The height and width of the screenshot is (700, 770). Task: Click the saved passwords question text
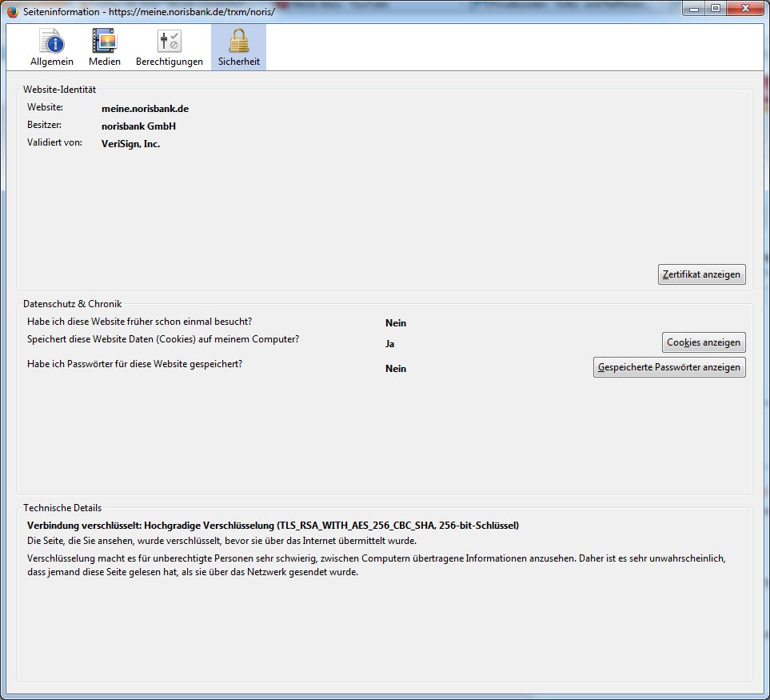point(134,364)
